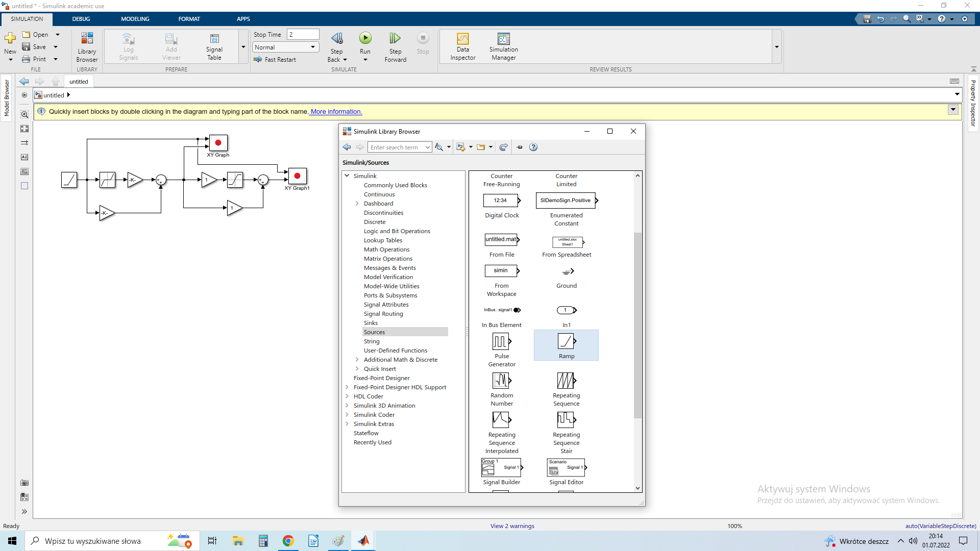This screenshot has width=980, height=551.
Task: Select the Repeating Sequence block
Action: pyautogui.click(x=566, y=389)
